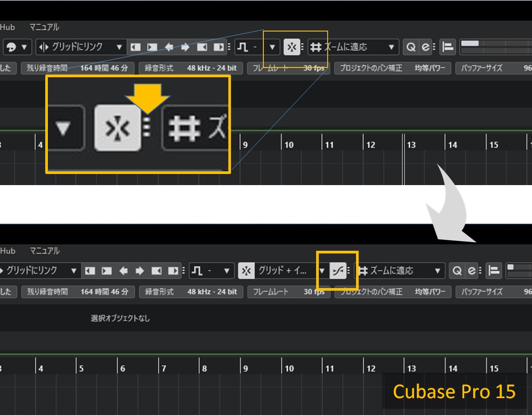Viewport: 532px width, 415px height.
Task: Enable Snap to Zero Crossing icon
Action: click(338, 271)
